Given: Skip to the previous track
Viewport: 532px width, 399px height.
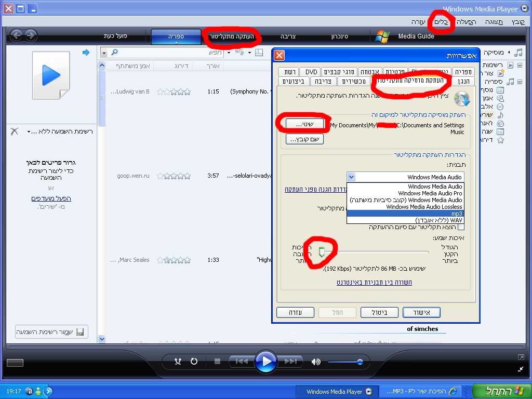Looking at the screenshot, I should click(242, 362).
